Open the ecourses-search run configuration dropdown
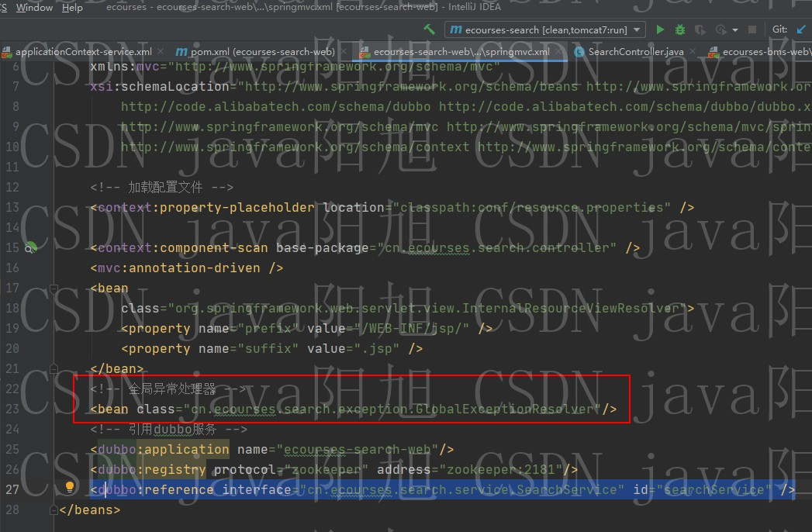The image size is (812, 532). [544, 29]
